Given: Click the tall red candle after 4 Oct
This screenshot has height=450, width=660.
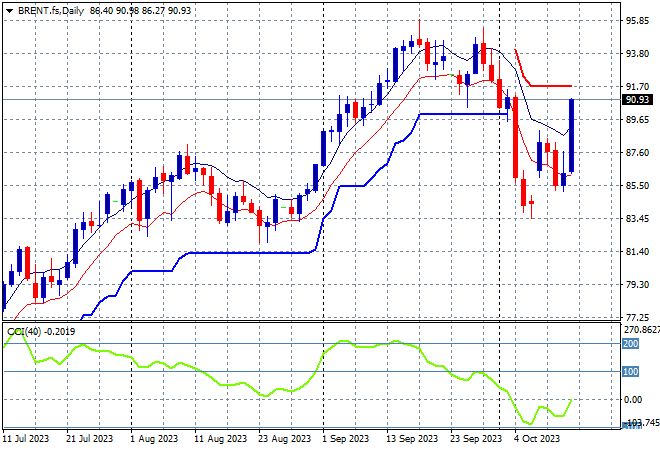Looking at the screenshot, I should click(x=516, y=138).
